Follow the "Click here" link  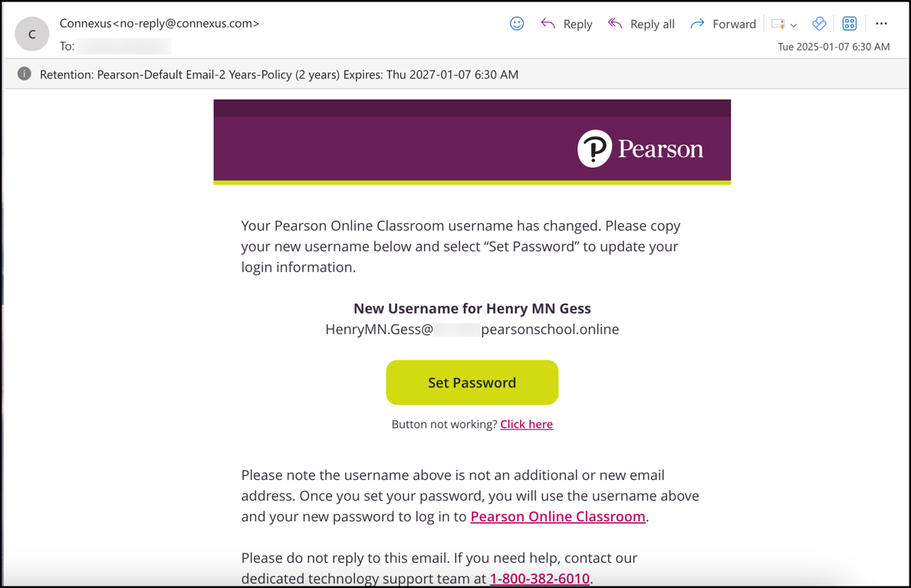click(x=526, y=424)
